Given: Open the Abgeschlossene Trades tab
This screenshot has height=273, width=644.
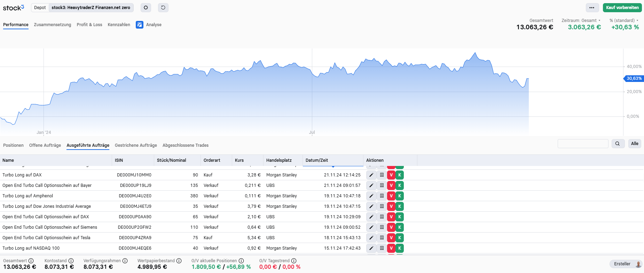Looking at the screenshot, I should click(186, 145).
